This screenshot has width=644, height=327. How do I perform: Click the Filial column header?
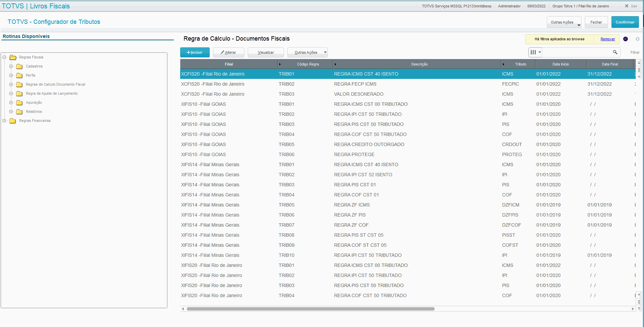[229, 64]
